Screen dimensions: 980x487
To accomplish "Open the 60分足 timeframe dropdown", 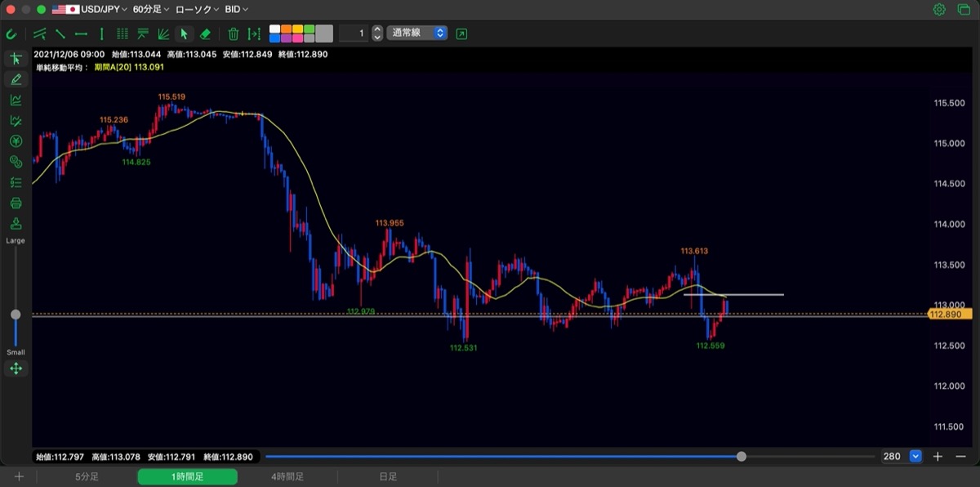I will coord(151,10).
